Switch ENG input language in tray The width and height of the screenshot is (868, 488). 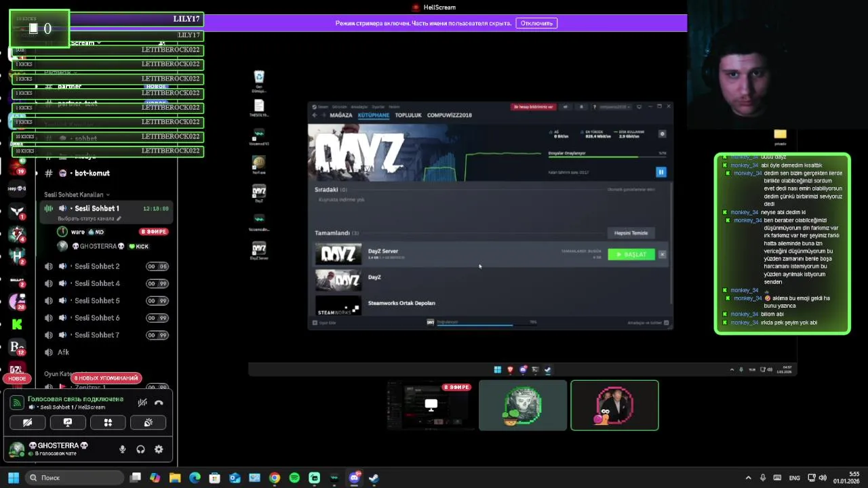coord(795,478)
